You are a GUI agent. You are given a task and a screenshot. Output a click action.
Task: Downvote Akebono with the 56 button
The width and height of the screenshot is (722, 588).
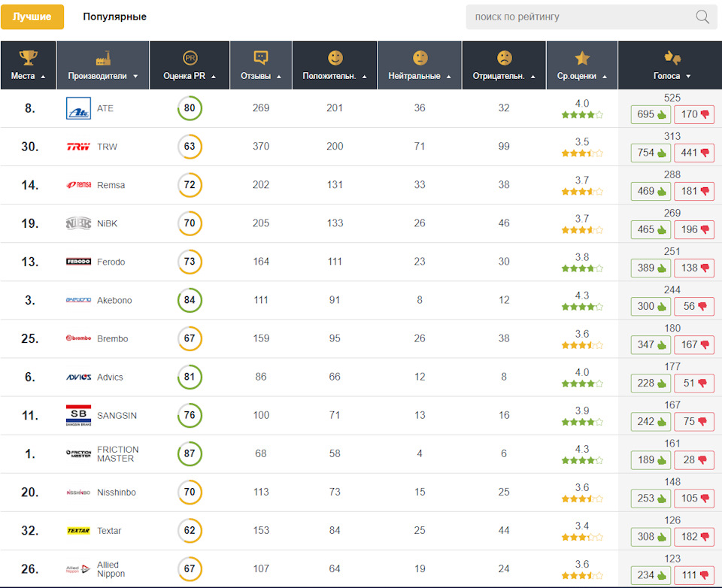click(694, 306)
